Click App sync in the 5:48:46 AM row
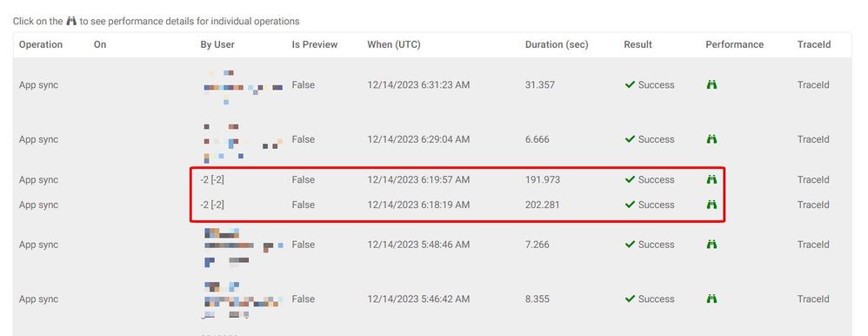 click(x=39, y=245)
